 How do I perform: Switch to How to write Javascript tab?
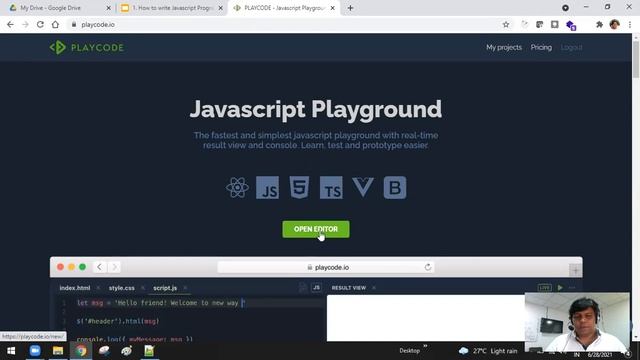[x=172, y=8]
